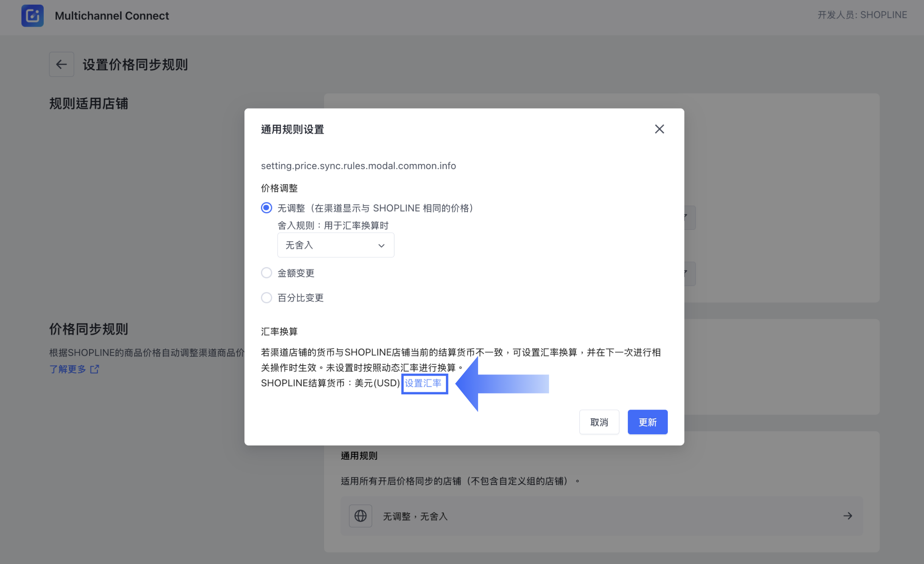Click the blue 更新 button
This screenshot has width=924, height=564.
(x=647, y=422)
